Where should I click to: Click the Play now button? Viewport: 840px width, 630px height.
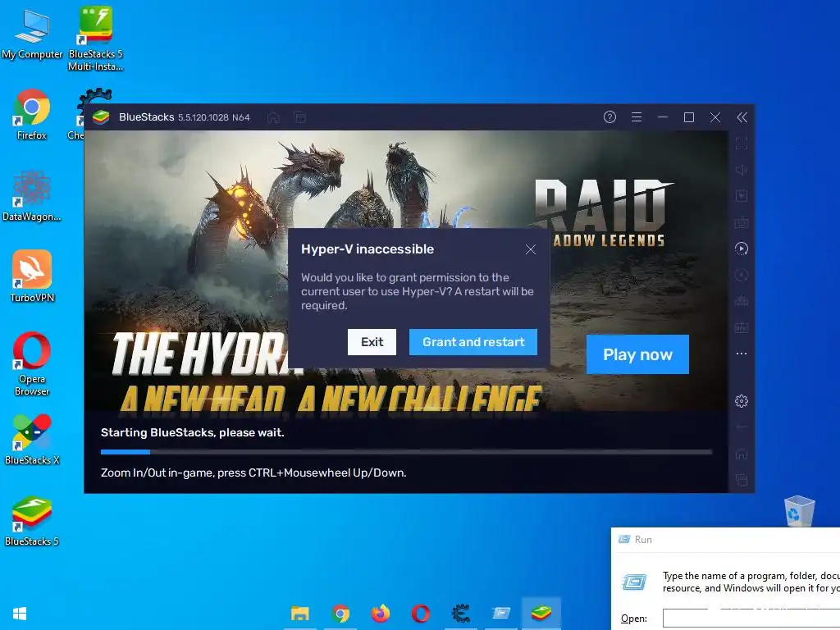click(637, 354)
